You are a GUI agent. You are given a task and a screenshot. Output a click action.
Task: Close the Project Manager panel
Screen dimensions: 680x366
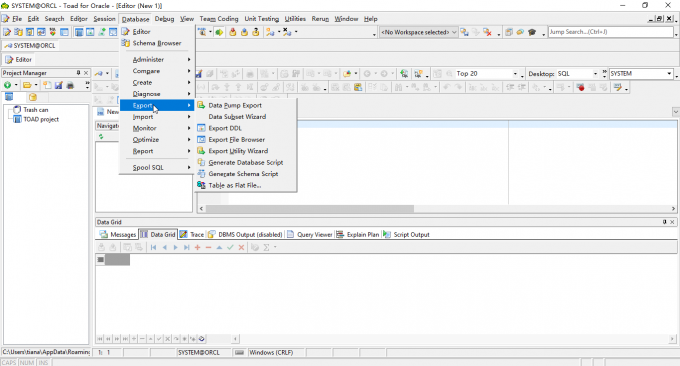86,73
